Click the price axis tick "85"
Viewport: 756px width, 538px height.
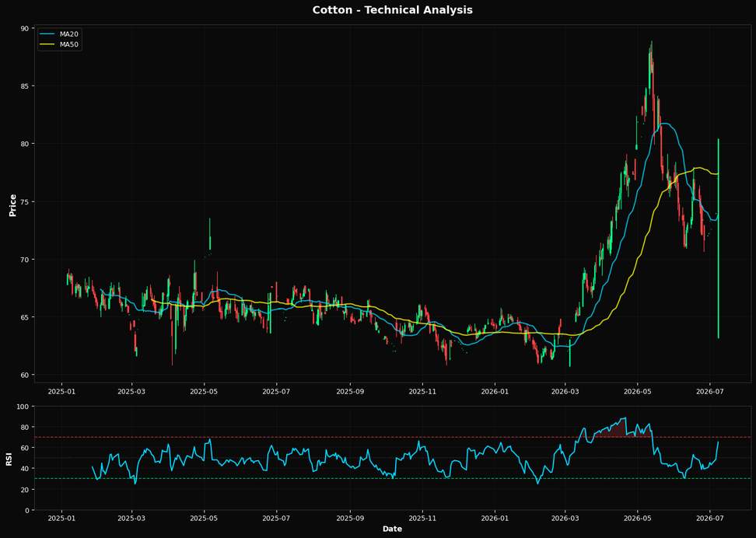click(25, 86)
